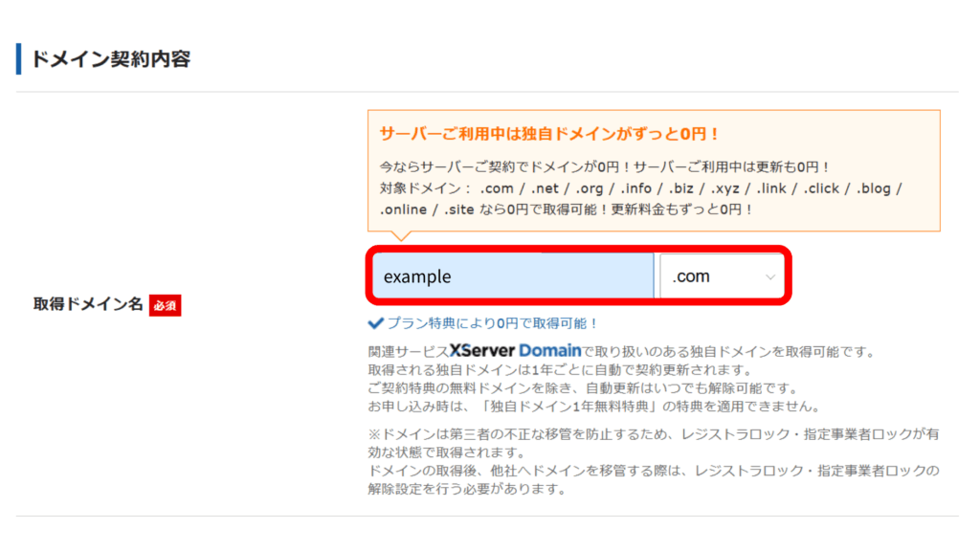
Task: Click the ドメイン契約内容 section heading
Action: [111, 59]
